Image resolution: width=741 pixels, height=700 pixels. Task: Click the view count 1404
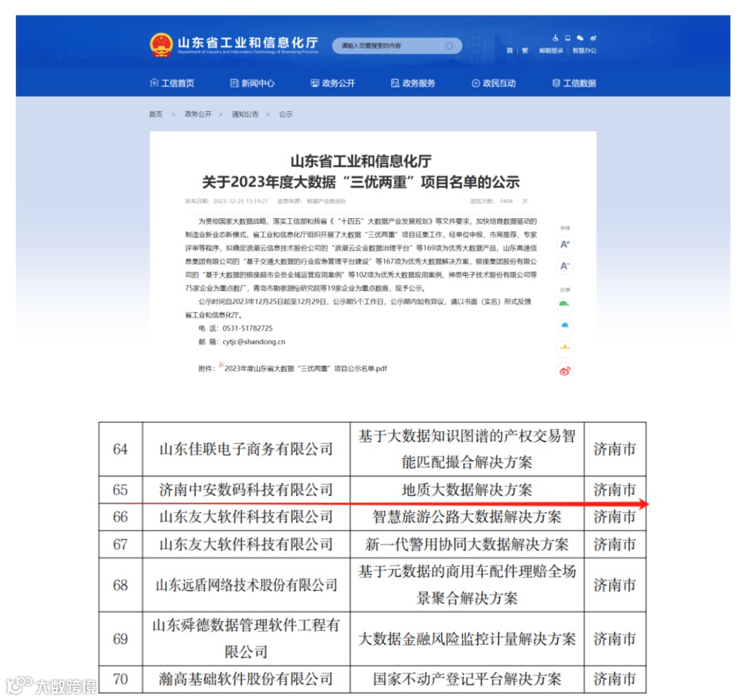[x=506, y=201]
